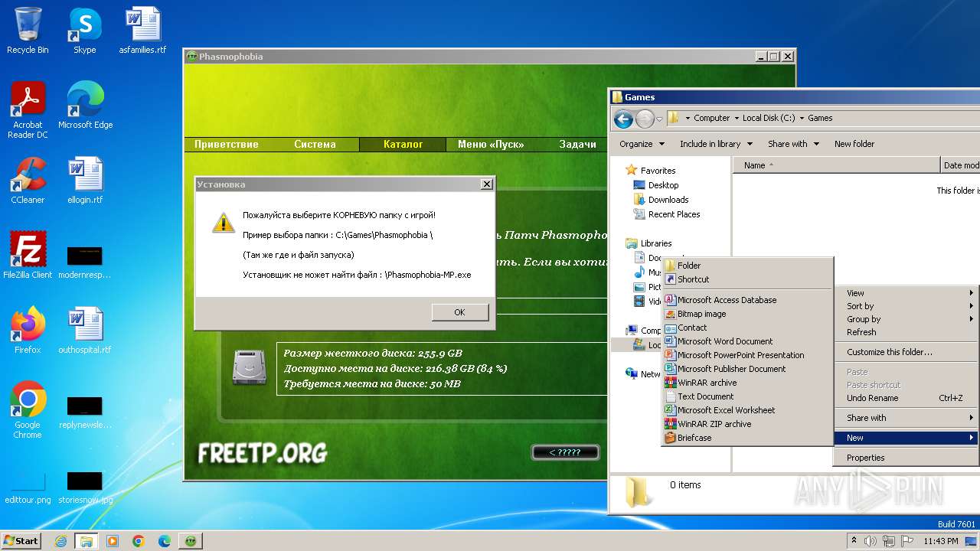This screenshot has height=551, width=980.
Task: Click Properties in context menu
Action: click(906, 458)
